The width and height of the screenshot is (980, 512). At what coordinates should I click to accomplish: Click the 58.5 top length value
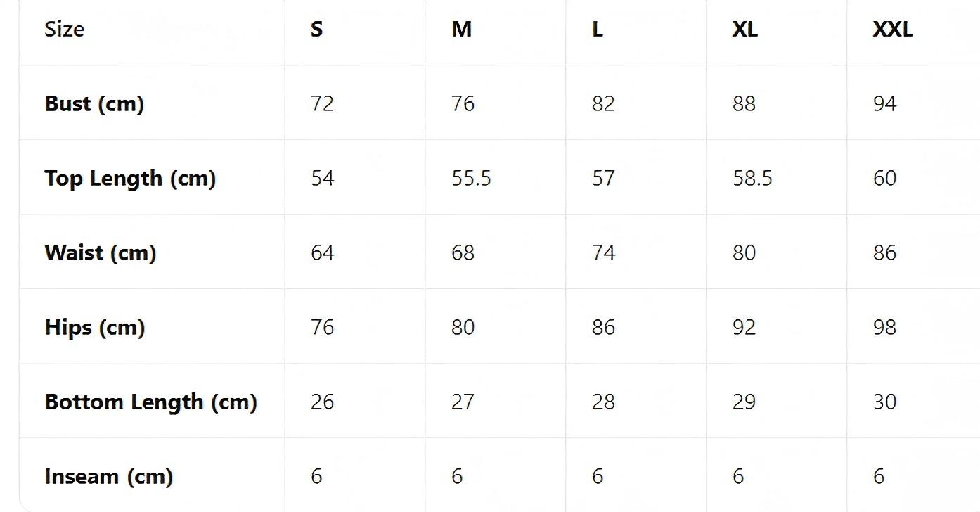752,179
